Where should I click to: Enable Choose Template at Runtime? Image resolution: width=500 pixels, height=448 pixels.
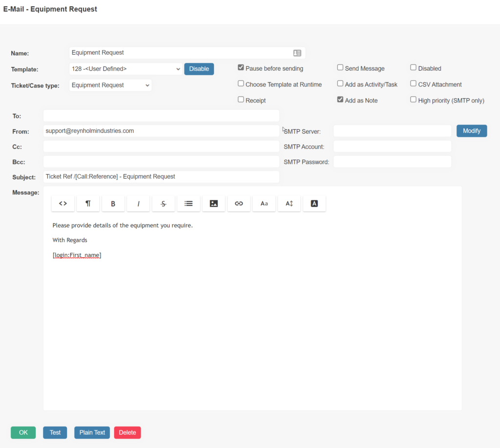[x=241, y=83]
